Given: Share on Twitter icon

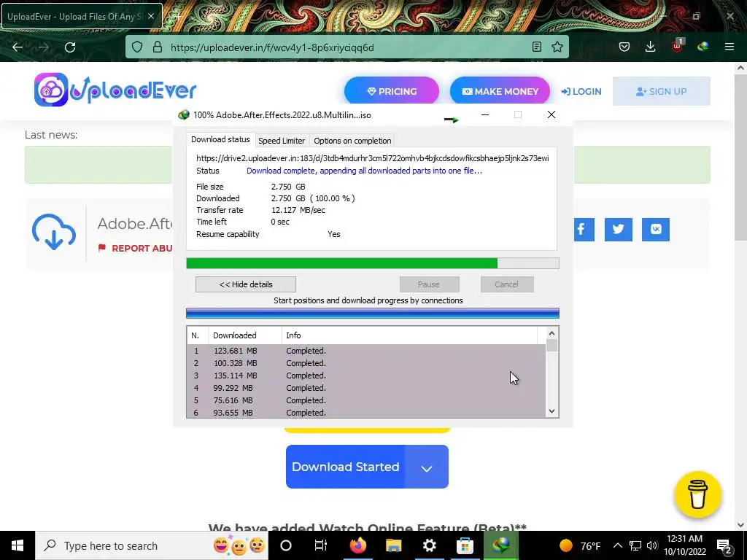Looking at the screenshot, I should coord(619,230).
